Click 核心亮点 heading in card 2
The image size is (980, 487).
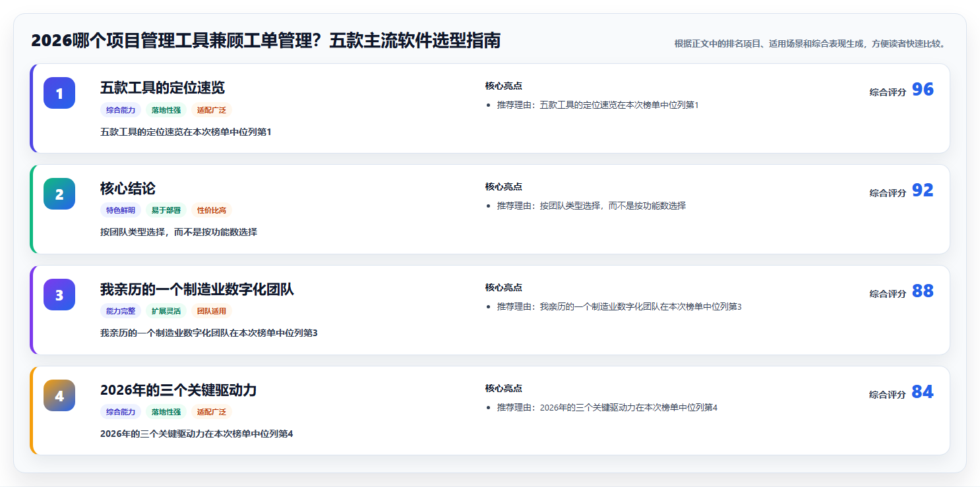pos(504,186)
